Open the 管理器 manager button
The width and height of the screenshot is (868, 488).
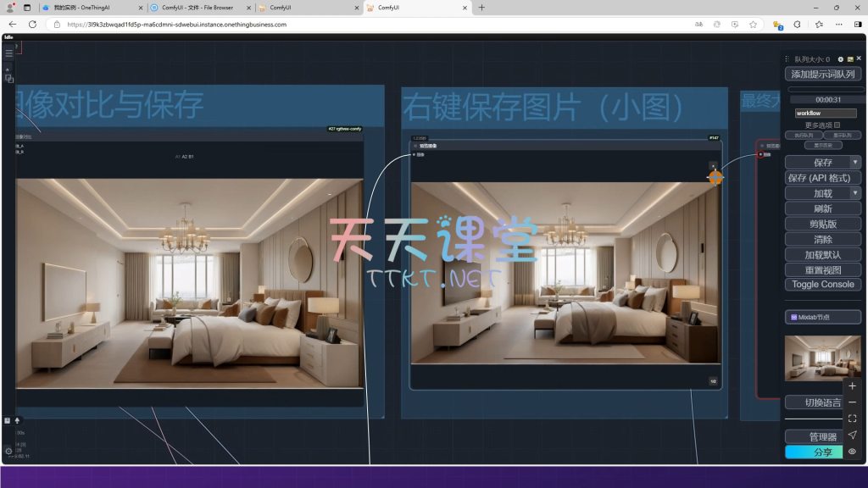[x=814, y=437]
